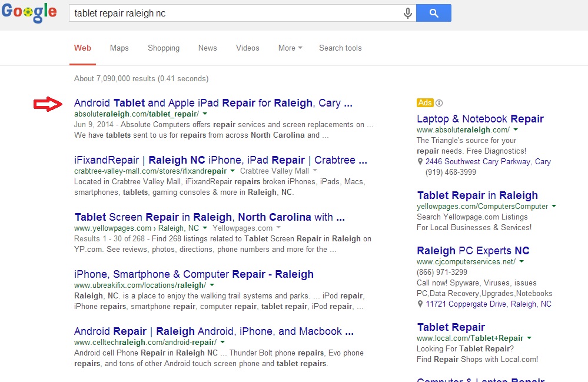Viewport: 588px width, 382px height.
Task: Click ad text 'Call now! Spyware, Viruses, issues'
Action: pos(477,283)
